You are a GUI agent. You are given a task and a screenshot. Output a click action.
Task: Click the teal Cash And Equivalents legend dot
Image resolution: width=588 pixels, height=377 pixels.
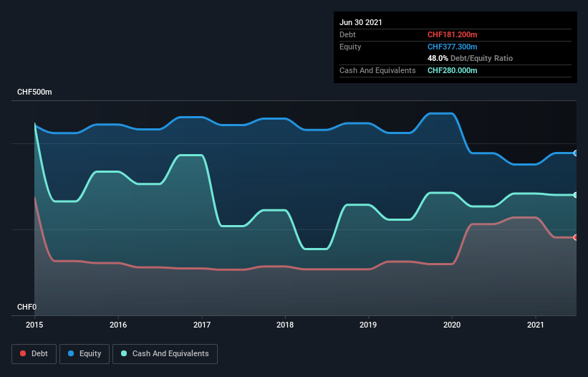pos(124,353)
